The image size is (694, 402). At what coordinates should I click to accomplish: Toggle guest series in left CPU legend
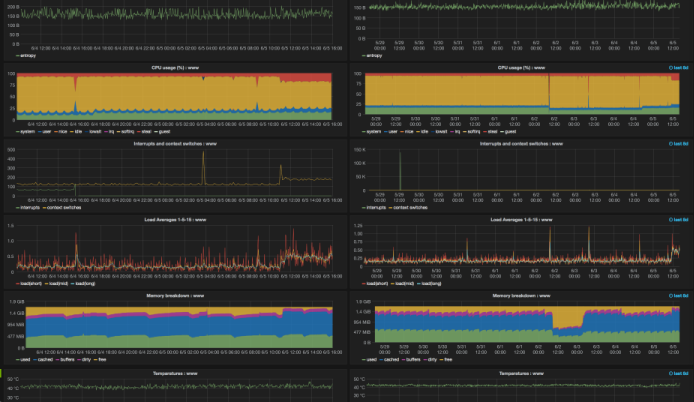[162, 131]
